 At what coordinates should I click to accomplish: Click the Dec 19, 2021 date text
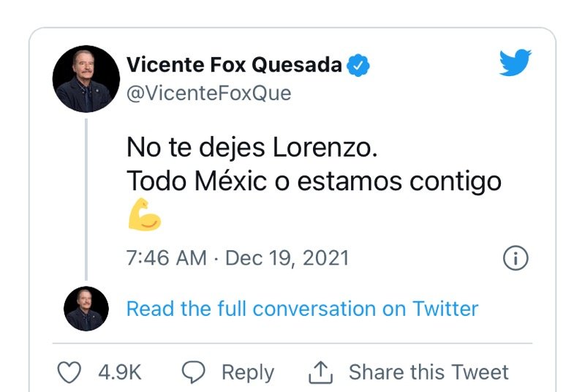click(287, 258)
